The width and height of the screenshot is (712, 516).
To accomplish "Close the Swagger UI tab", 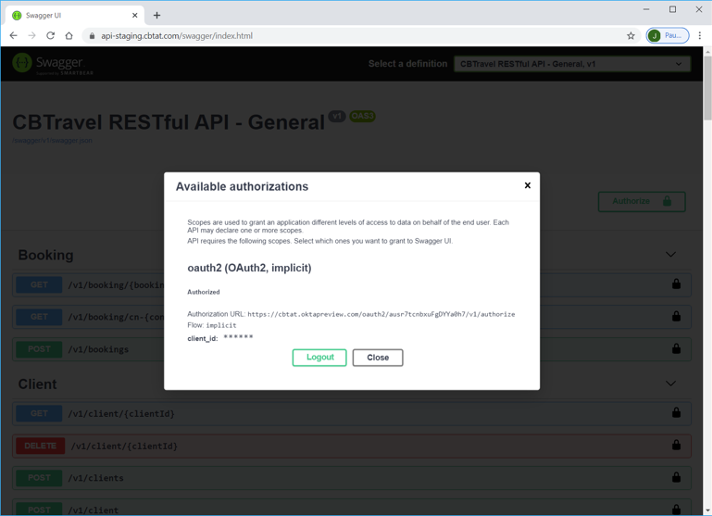I will (135, 15).
